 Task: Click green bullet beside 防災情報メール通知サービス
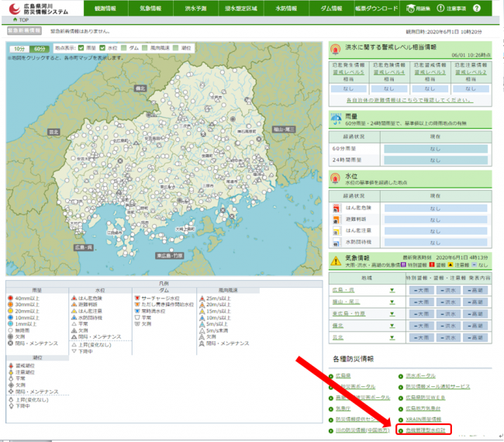pos(401,387)
